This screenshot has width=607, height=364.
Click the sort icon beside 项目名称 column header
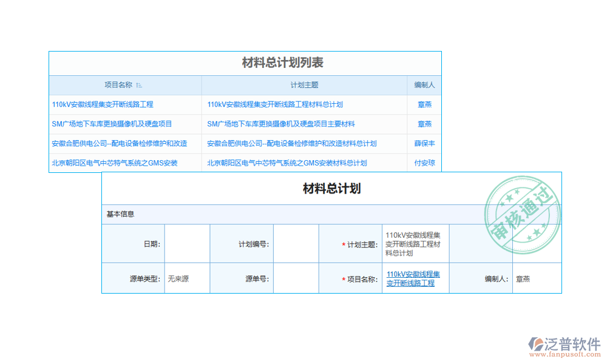tap(141, 85)
